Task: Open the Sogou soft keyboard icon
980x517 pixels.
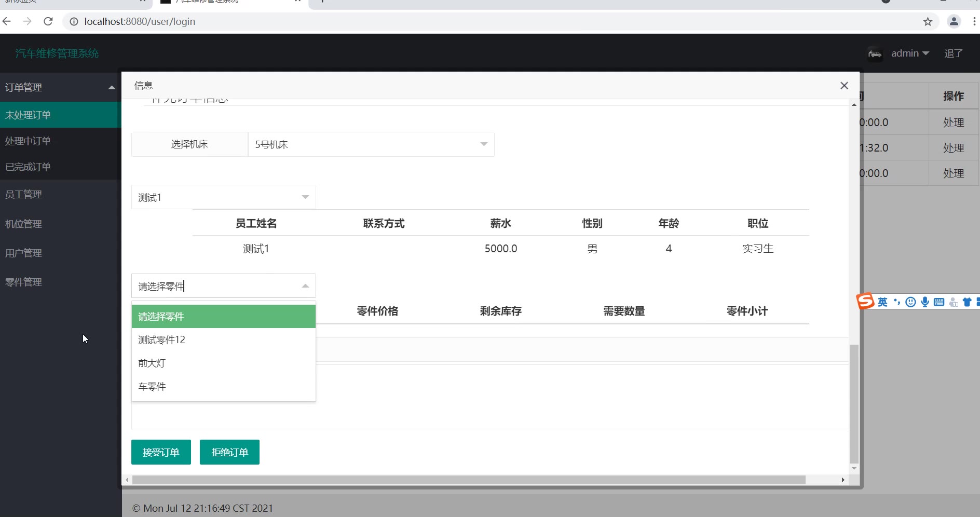Action: [x=939, y=302]
